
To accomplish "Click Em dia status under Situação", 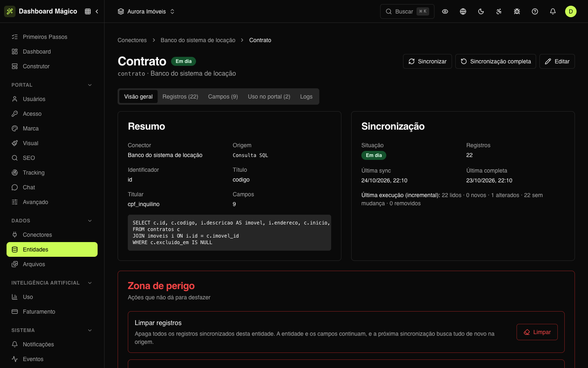I will (374, 155).
